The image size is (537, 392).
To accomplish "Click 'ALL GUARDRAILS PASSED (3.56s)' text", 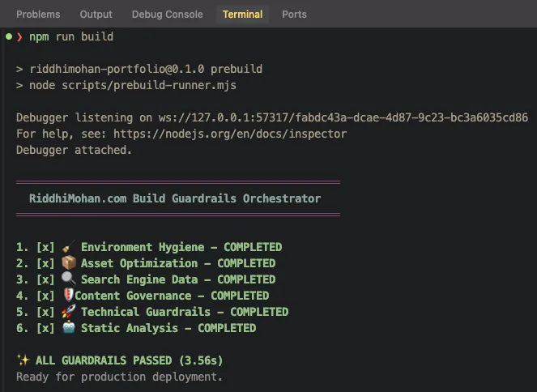I will tap(129, 360).
